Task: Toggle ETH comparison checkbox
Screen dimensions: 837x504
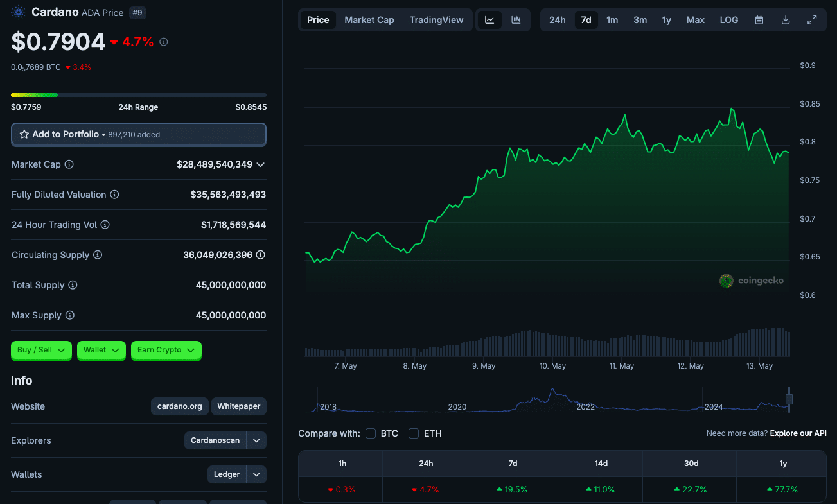Action: [x=414, y=433]
